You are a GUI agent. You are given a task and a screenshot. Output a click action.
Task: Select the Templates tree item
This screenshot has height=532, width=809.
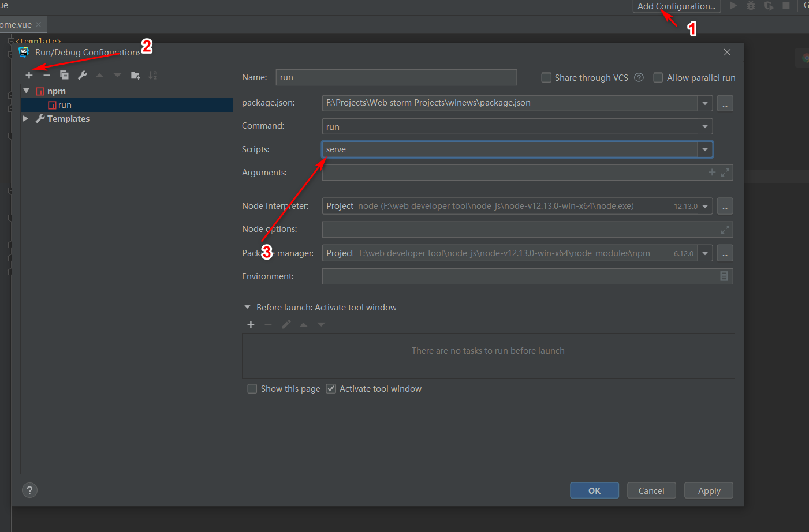[x=126, y=119]
